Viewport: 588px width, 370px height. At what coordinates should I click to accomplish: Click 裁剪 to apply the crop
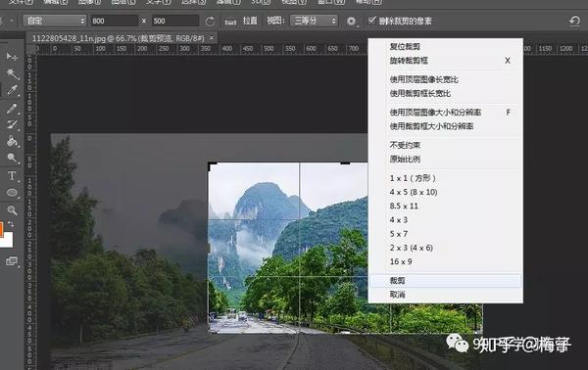coord(446,281)
